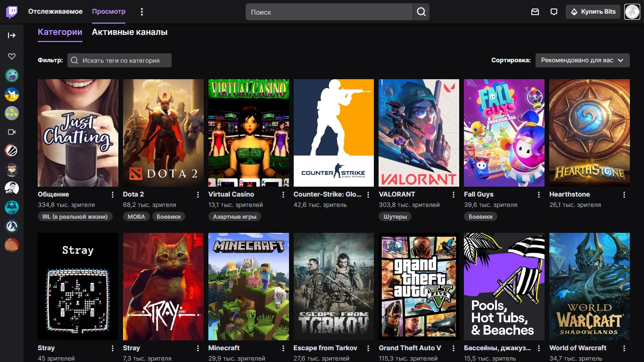This screenshot has height=362, width=644.
Task: Open the black-and-white man photo avatar
Action: coord(12,189)
